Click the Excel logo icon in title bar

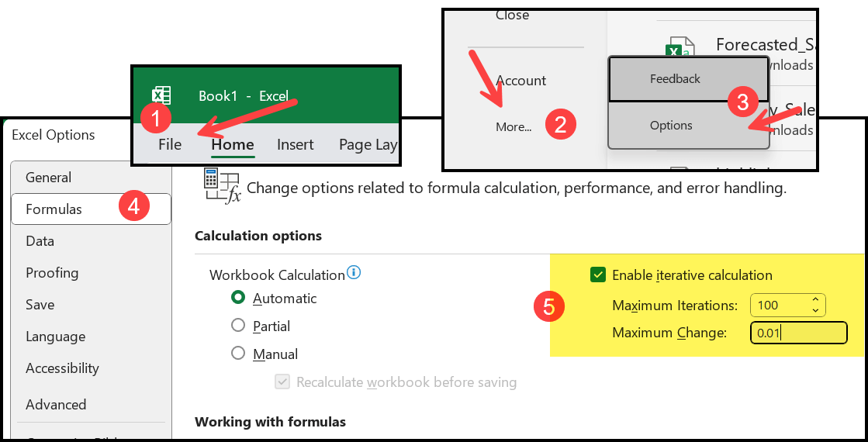point(161,95)
